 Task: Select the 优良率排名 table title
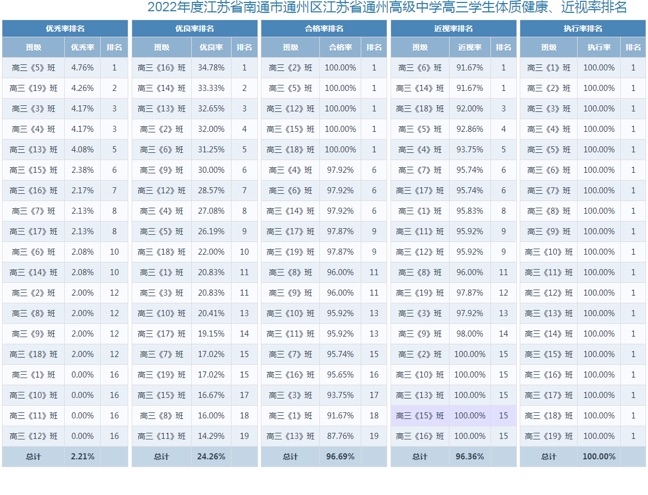194,28
